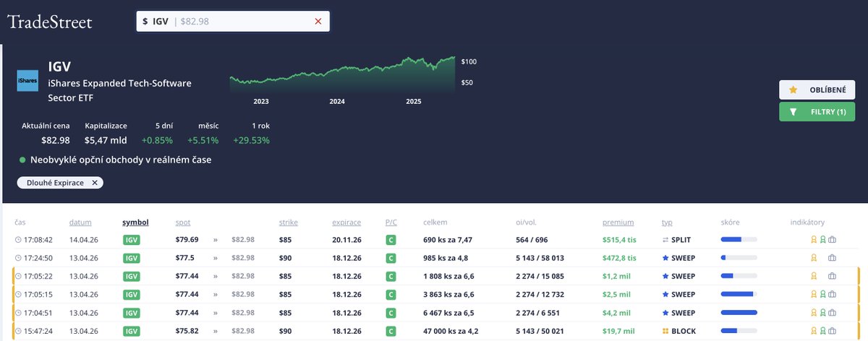Click the iShares logo icon

tap(27, 81)
